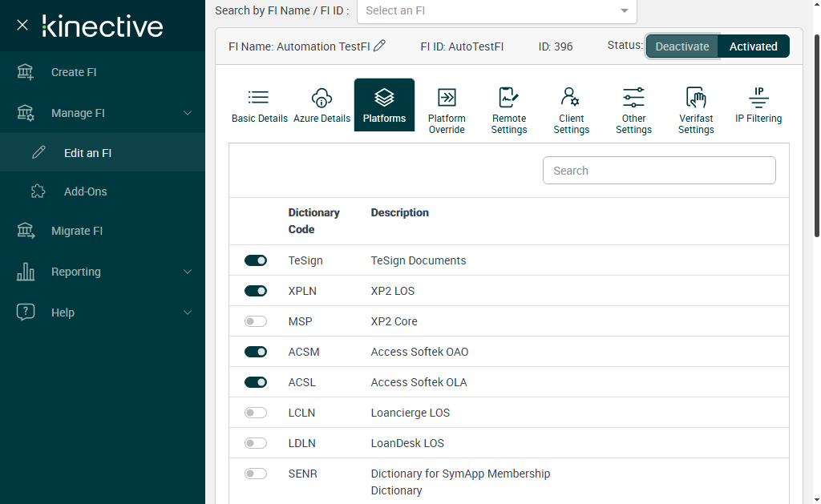Image resolution: width=821 pixels, height=504 pixels.
Task: Click the XP2 LOS description text
Action: point(393,291)
